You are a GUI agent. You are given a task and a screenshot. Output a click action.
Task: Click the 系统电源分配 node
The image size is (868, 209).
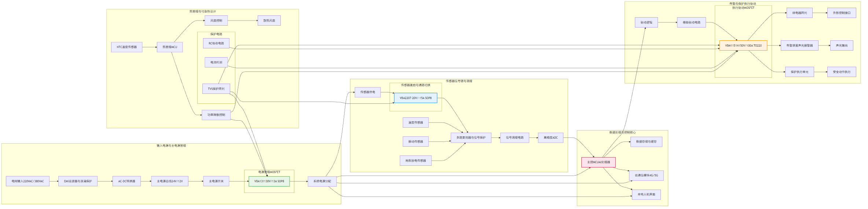point(322,181)
